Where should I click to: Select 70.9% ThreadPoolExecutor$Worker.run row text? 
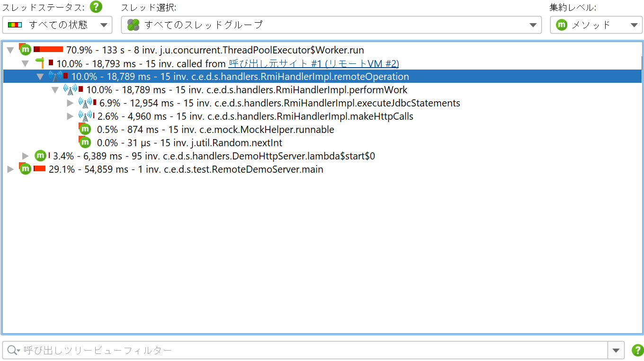(215, 50)
